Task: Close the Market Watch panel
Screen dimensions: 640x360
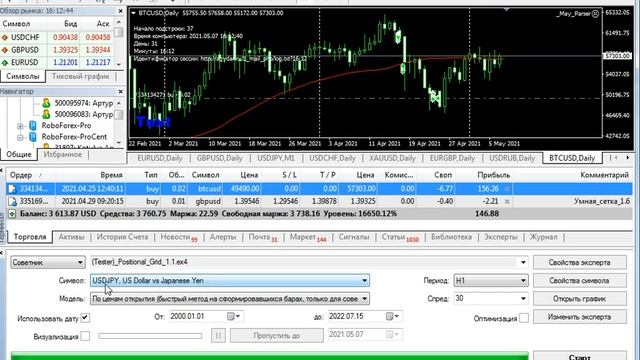Action: point(120,11)
